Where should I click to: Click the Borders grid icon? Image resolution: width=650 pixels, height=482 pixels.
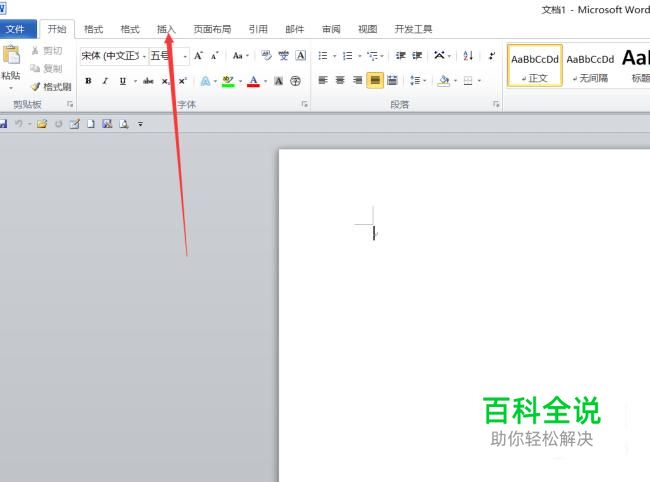point(468,80)
